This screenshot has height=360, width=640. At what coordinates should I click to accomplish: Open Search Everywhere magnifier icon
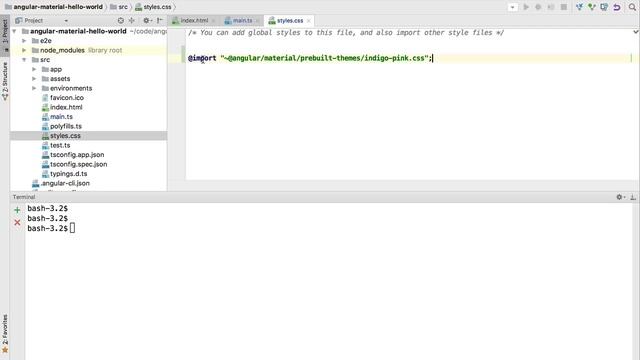tap(632, 7)
